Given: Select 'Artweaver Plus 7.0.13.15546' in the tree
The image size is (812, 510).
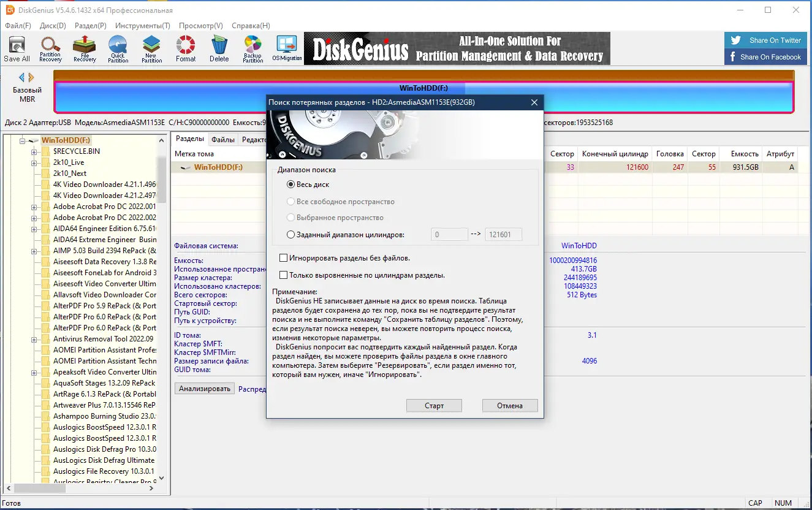Looking at the screenshot, I should point(104,405).
